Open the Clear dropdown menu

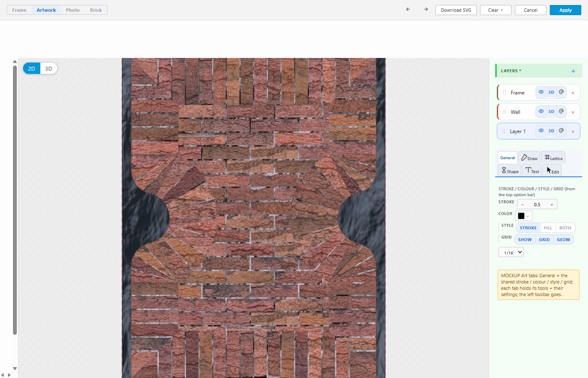point(496,10)
